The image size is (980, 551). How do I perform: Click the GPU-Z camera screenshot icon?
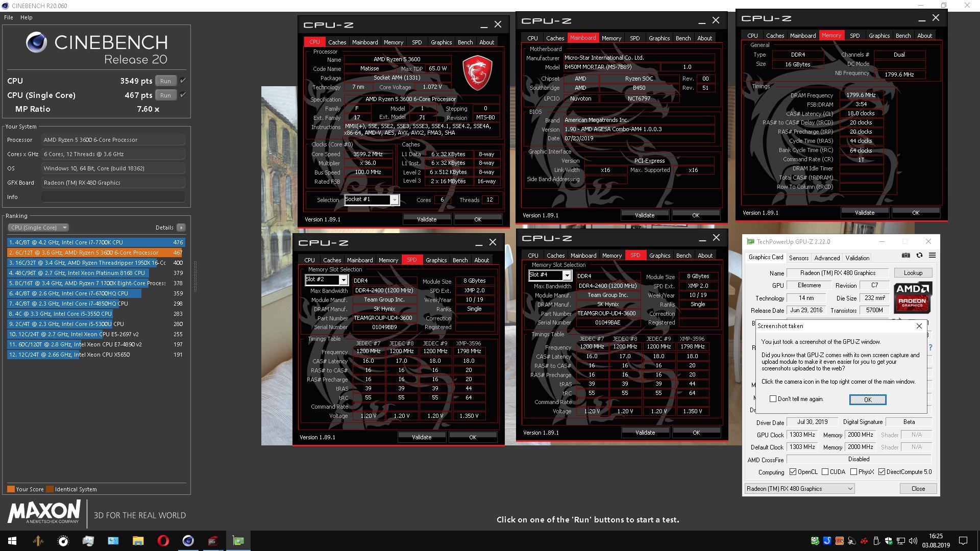pos(905,256)
